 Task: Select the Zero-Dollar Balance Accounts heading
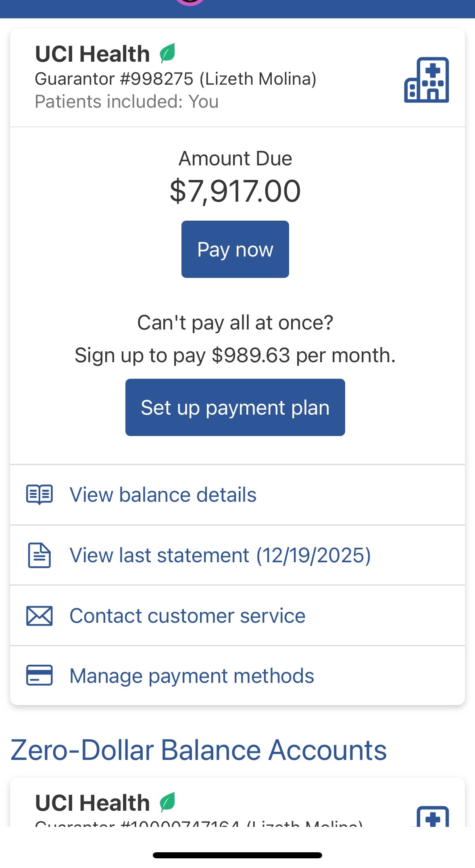click(198, 750)
